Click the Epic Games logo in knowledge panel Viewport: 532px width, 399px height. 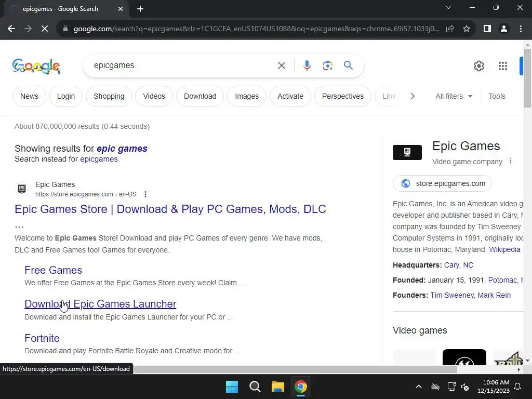point(407,152)
